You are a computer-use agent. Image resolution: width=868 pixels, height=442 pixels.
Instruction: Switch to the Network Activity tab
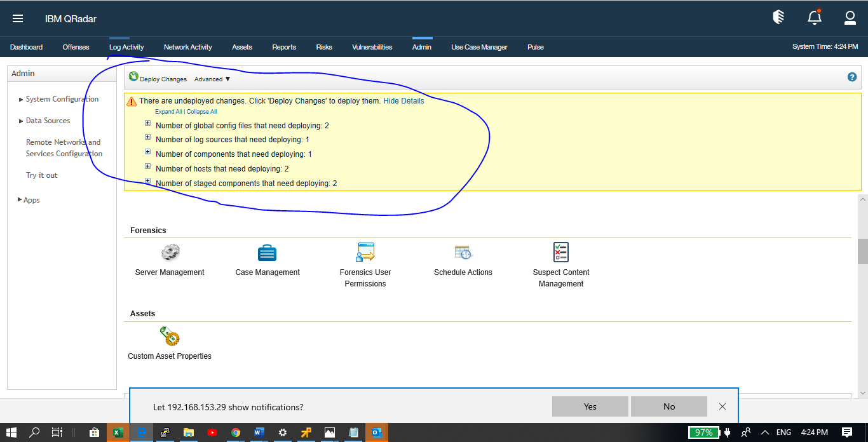188,47
